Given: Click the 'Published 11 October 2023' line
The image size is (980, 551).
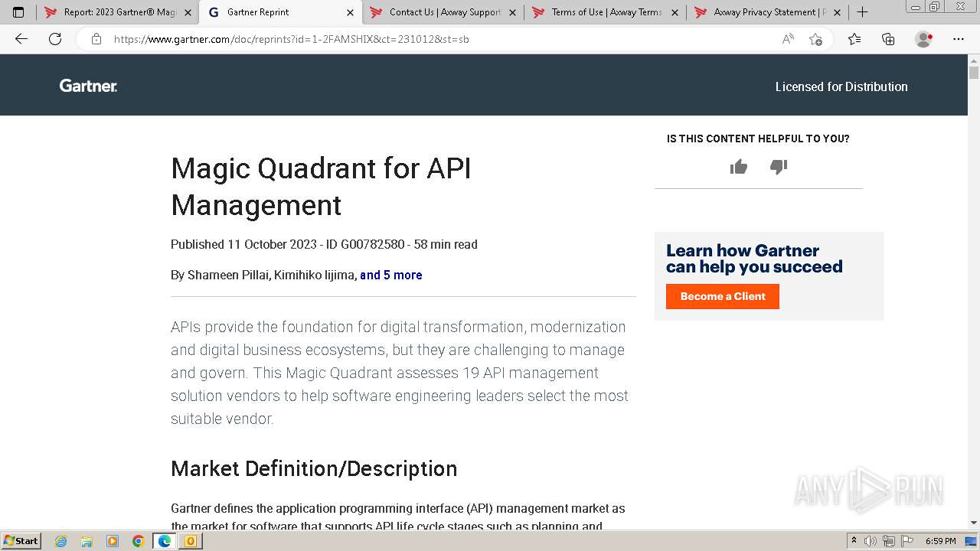Looking at the screenshot, I should click(324, 244).
